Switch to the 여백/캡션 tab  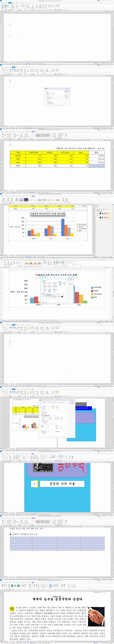44,402
